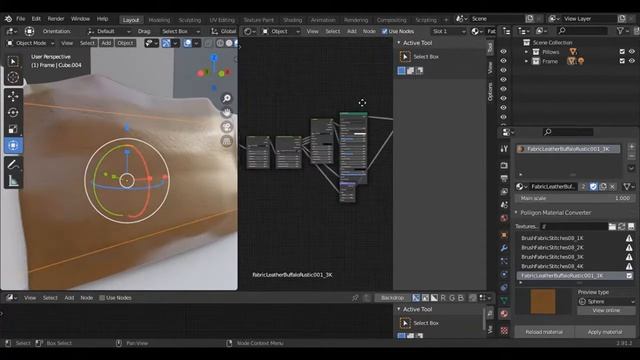Open the Slot 1 dropdown in node editor
This screenshot has height=360, width=640.
(x=449, y=31)
